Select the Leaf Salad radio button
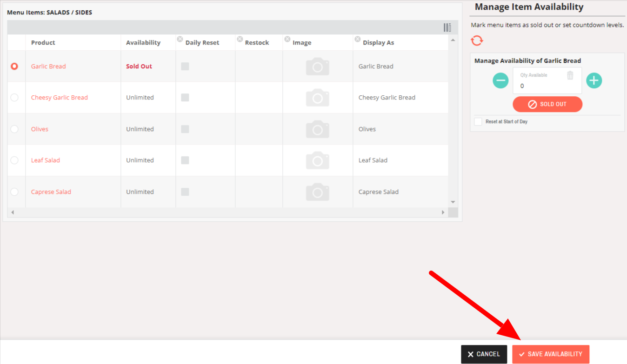Image resolution: width=627 pixels, height=364 pixels. pos(14,160)
